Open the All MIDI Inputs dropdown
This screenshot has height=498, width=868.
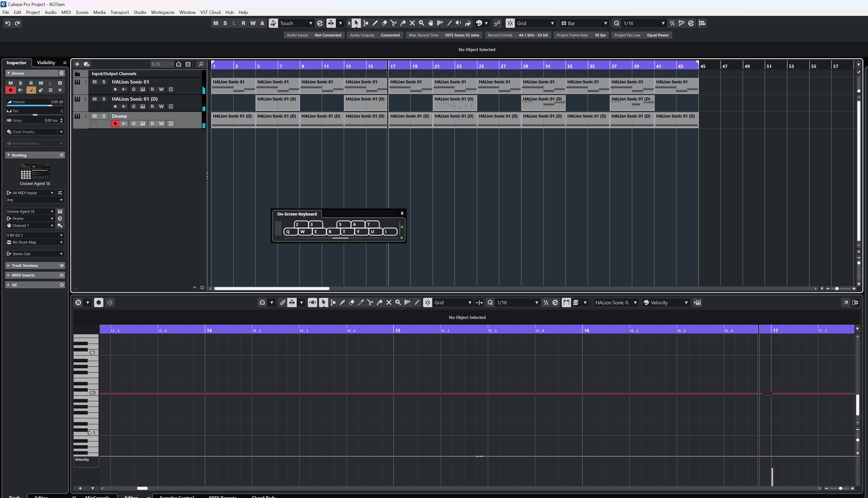(30, 193)
